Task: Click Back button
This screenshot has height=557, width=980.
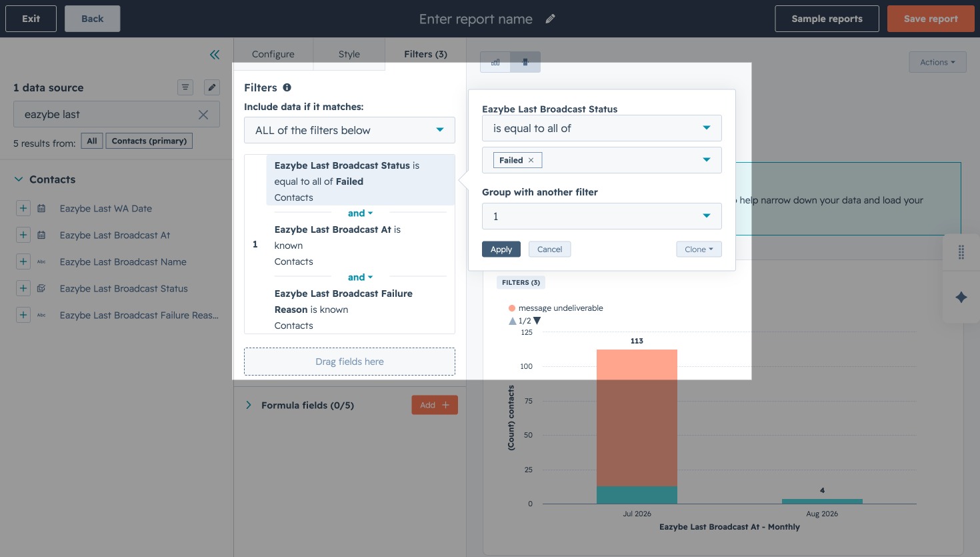Action: (93, 19)
